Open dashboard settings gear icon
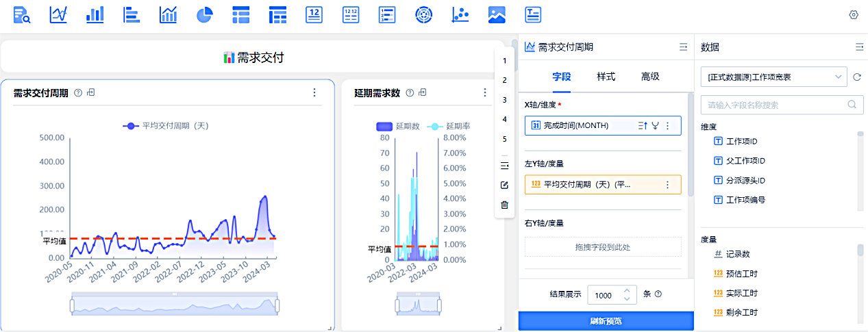 point(854,14)
